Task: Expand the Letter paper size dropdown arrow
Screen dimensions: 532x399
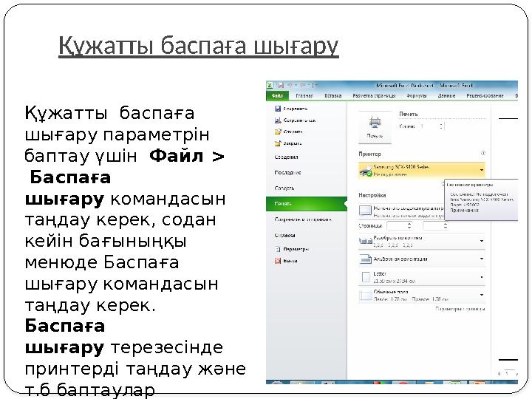Action: pyautogui.click(x=482, y=277)
